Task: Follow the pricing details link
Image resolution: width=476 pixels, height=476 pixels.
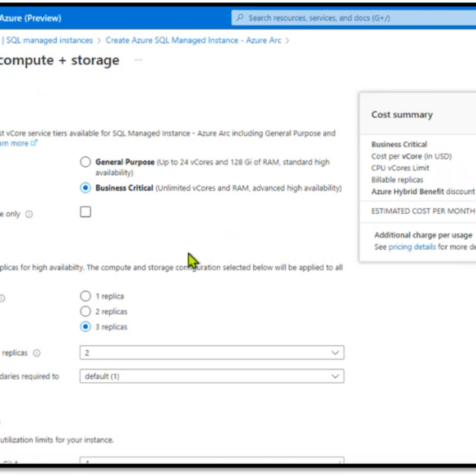Action: (413, 247)
